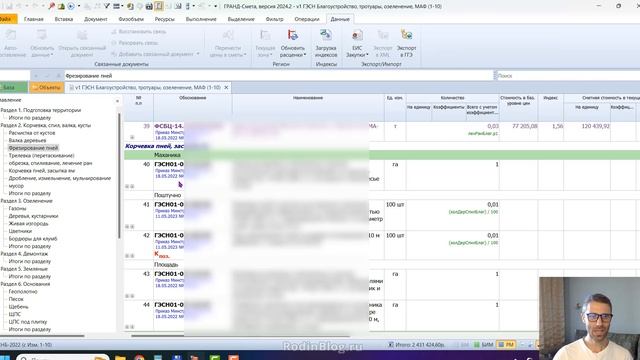640x360 pixels.
Task: Expand row 43 detail markers
Action: point(130,296)
